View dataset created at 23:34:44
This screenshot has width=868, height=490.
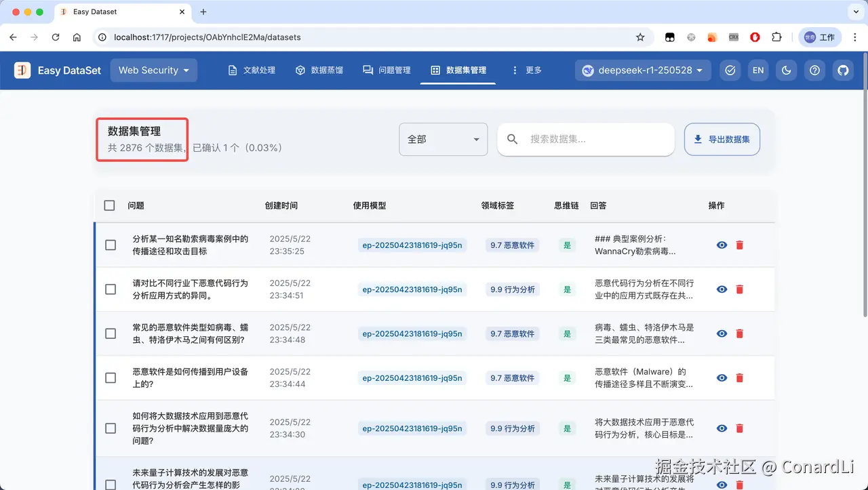(722, 377)
